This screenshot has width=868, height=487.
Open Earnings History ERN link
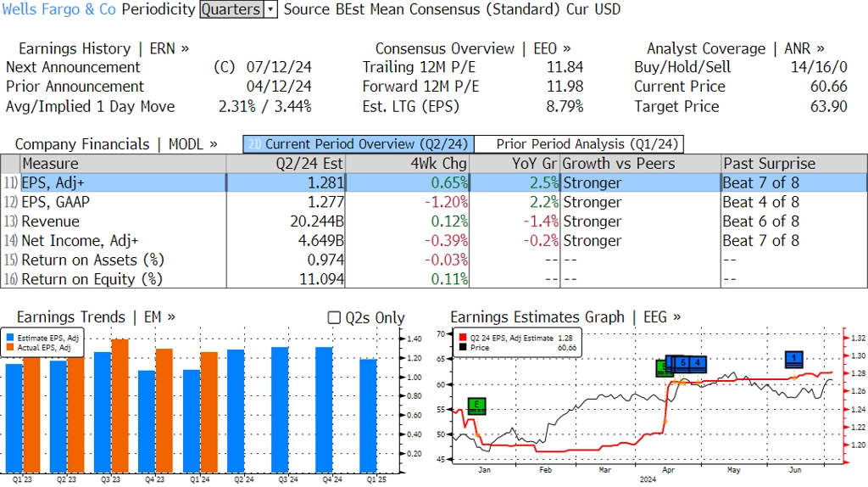(x=103, y=48)
